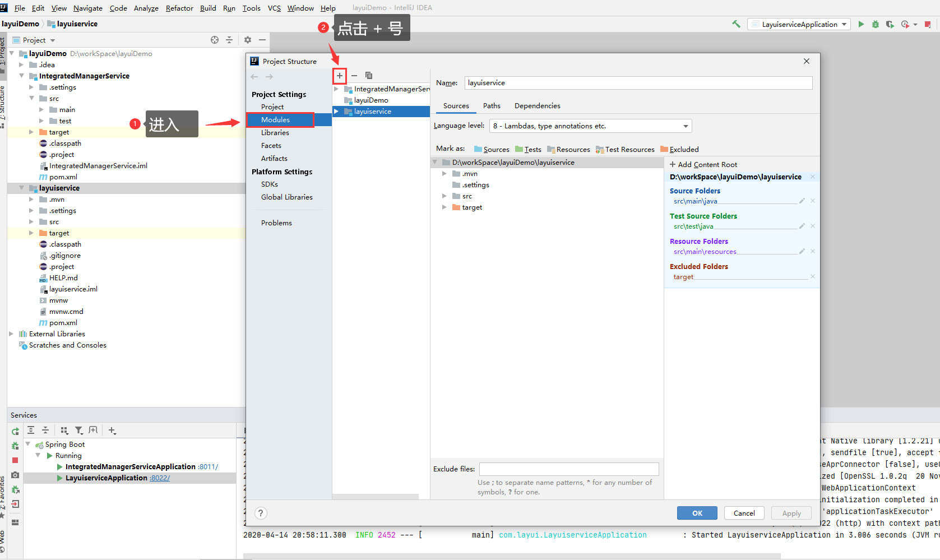Viewport: 940px width, 560px height.
Task: Hide the Project panel with the minus icon
Action: (262, 40)
